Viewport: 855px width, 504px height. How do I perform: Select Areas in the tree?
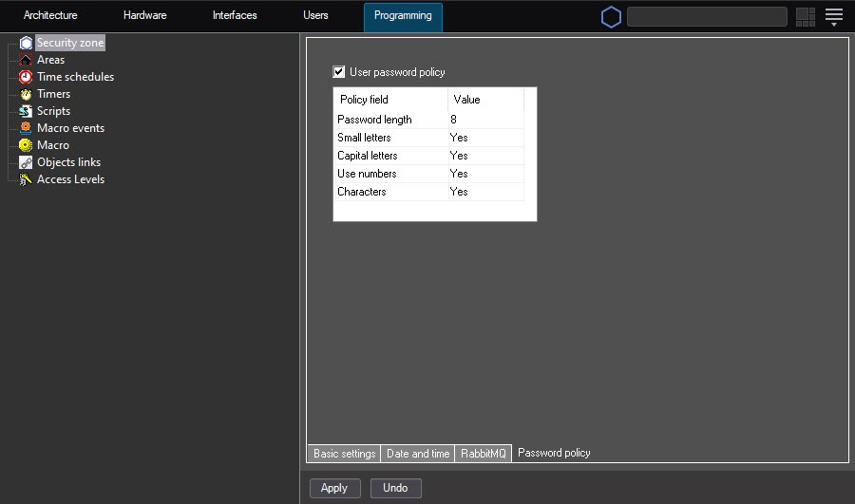50,60
